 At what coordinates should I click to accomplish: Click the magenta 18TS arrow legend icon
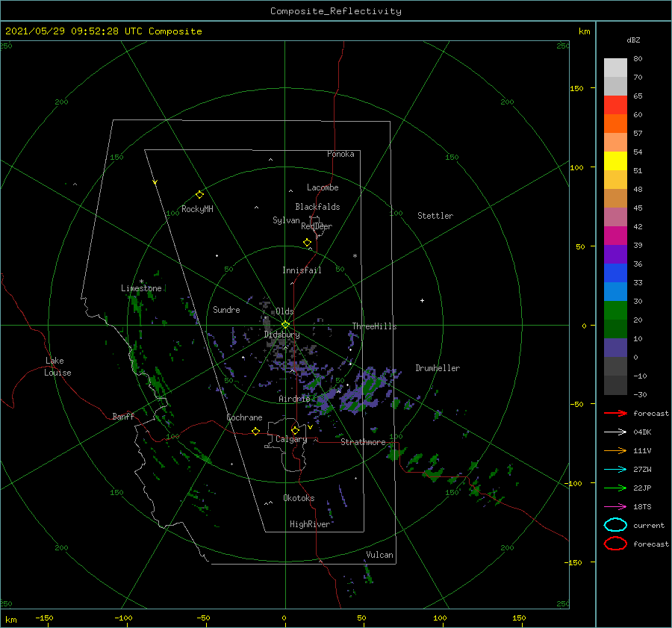tap(615, 507)
